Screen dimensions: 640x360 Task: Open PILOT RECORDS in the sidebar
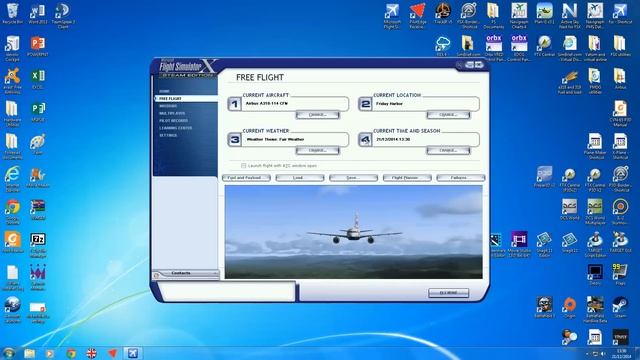pos(173,120)
